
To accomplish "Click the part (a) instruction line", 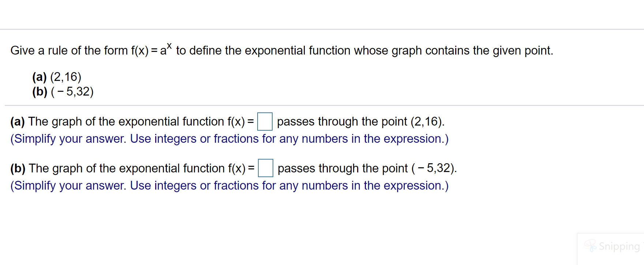I will (227, 121).
